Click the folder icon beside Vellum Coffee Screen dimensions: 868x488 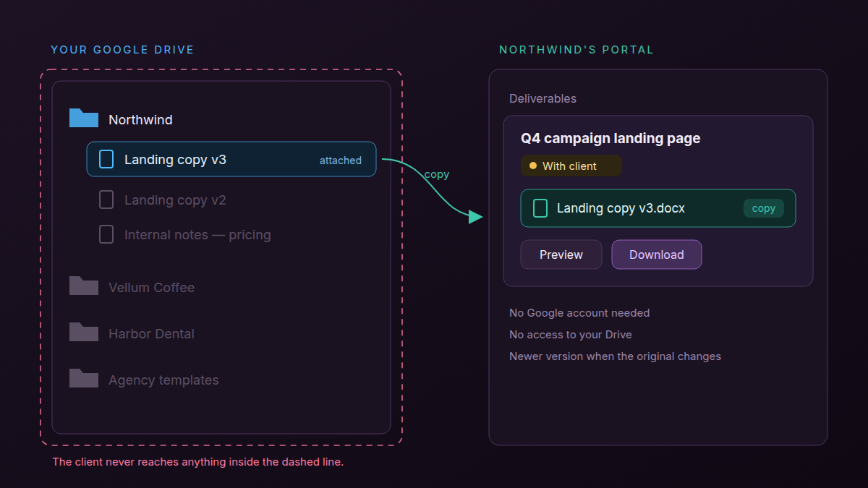coord(84,286)
